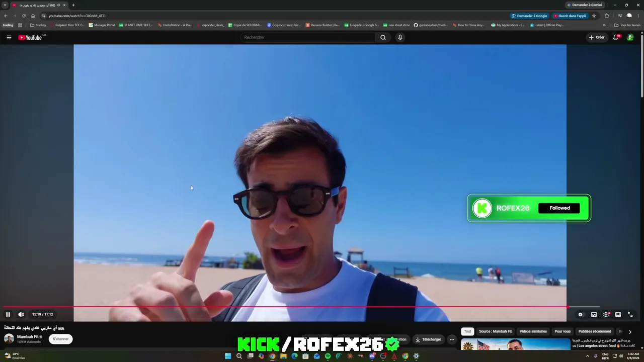Reload the current page
The height and width of the screenshot is (362, 644).
point(24,16)
